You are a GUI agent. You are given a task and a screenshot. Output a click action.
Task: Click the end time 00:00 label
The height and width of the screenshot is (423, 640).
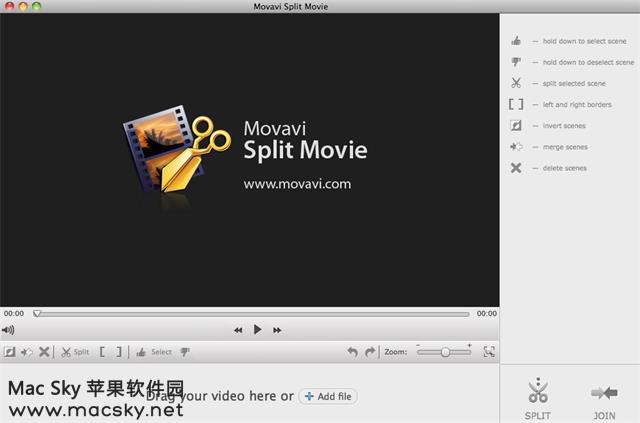pos(487,314)
